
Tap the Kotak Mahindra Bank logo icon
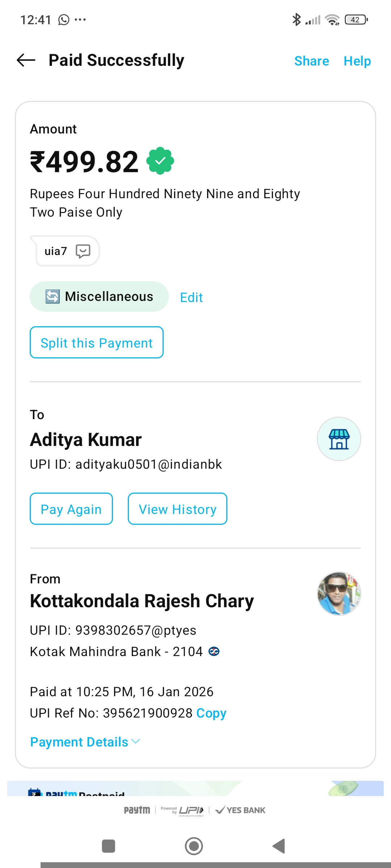(214, 652)
